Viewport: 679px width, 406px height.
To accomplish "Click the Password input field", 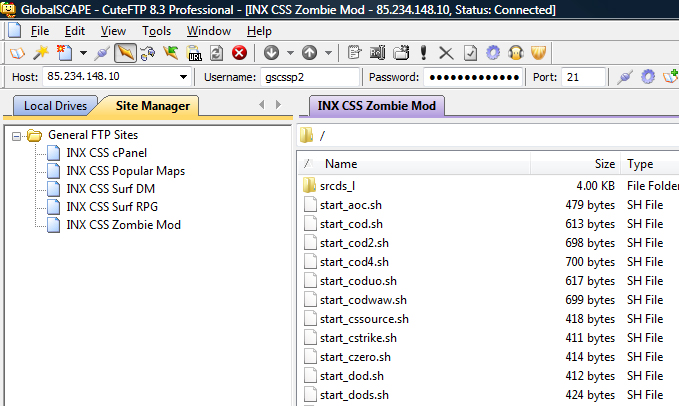I will [x=473, y=77].
